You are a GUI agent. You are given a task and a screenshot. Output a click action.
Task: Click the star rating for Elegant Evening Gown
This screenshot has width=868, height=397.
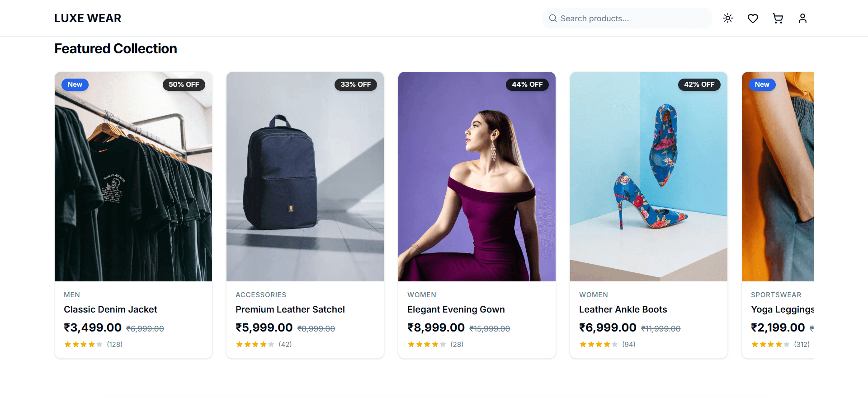[427, 345]
